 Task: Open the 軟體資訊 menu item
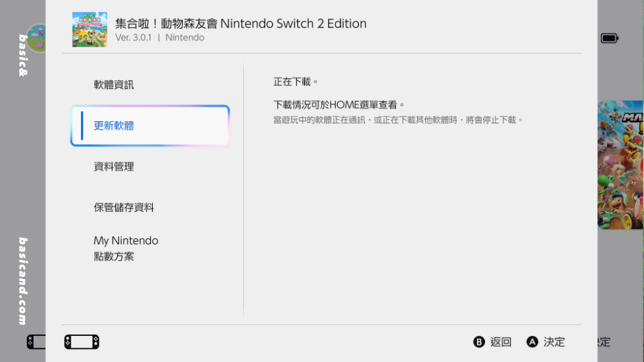[x=114, y=85]
